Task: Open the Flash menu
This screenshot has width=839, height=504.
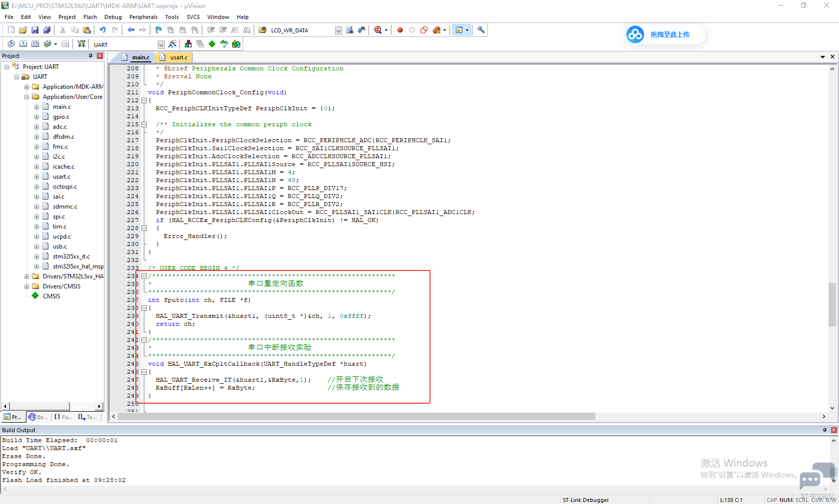Action: [x=90, y=17]
